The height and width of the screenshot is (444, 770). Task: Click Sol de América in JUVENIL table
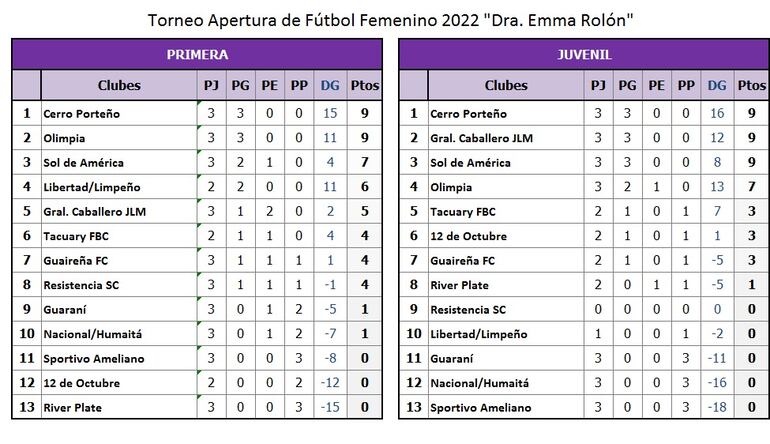[x=470, y=163]
